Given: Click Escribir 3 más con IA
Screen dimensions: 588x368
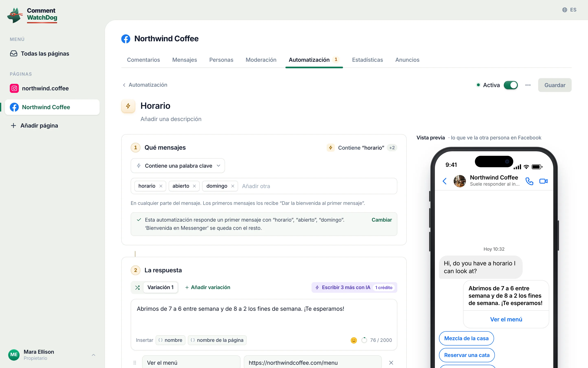Looking at the screenshot, I should coord(354,287).
